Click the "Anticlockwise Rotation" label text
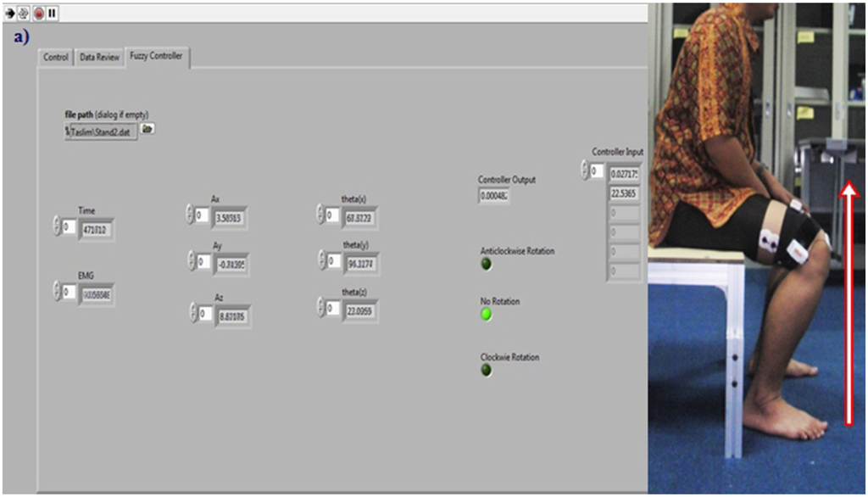Viewport: 868px width, 497px height. tap(518, 251)
